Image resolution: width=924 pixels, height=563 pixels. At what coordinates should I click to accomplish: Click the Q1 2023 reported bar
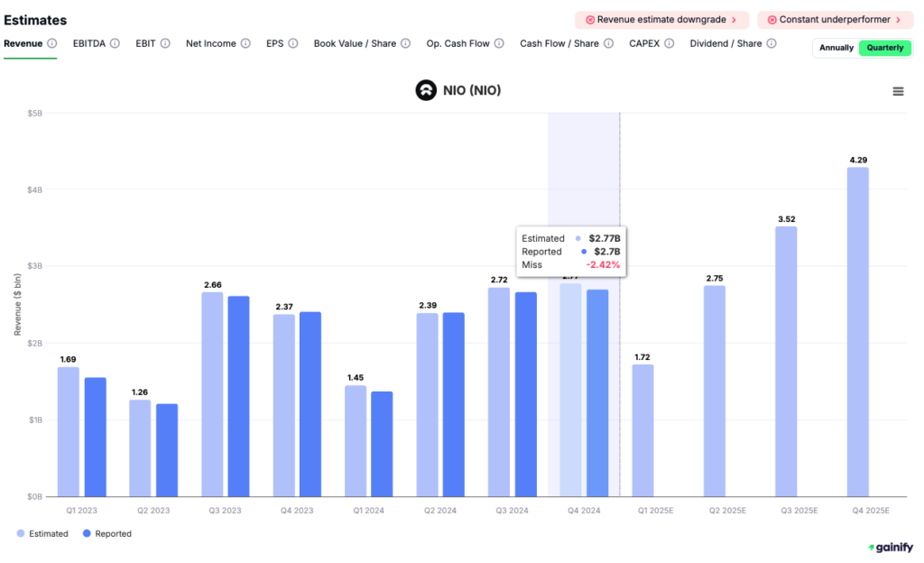[96, 437]
